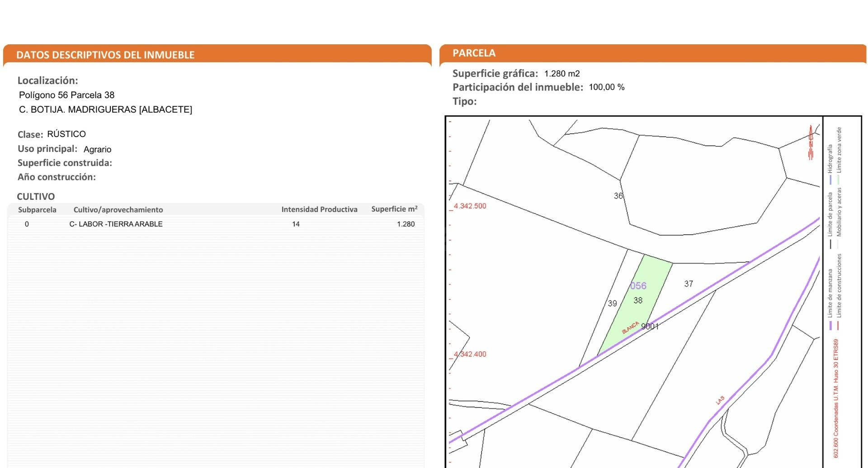
Task: Click the LAS road name label
Action: coord(720,400)
